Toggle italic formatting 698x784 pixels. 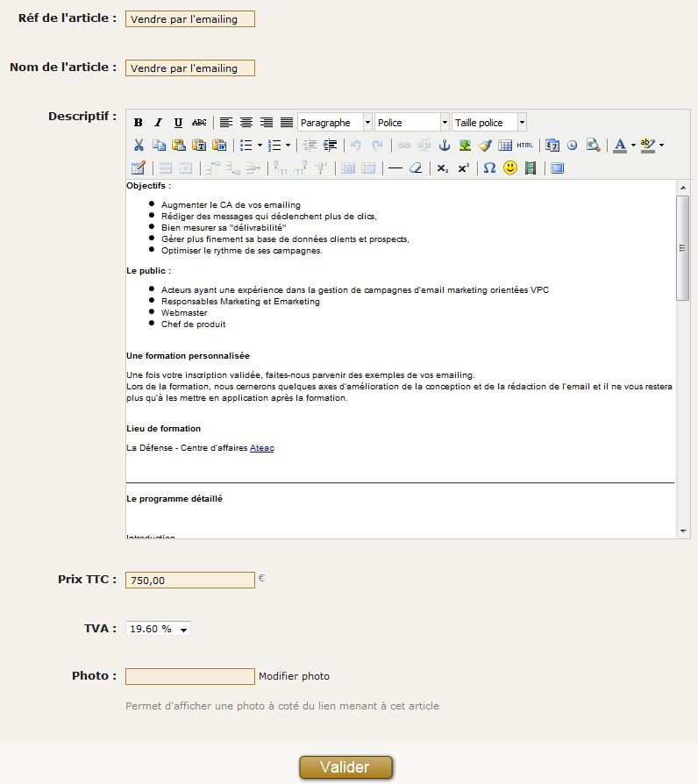[159, 123]
